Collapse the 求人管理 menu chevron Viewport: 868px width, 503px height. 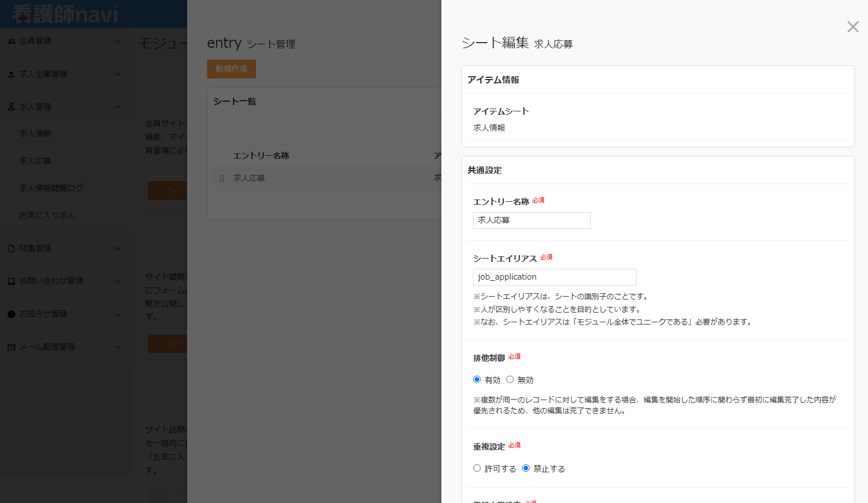[x=118, y=107]
